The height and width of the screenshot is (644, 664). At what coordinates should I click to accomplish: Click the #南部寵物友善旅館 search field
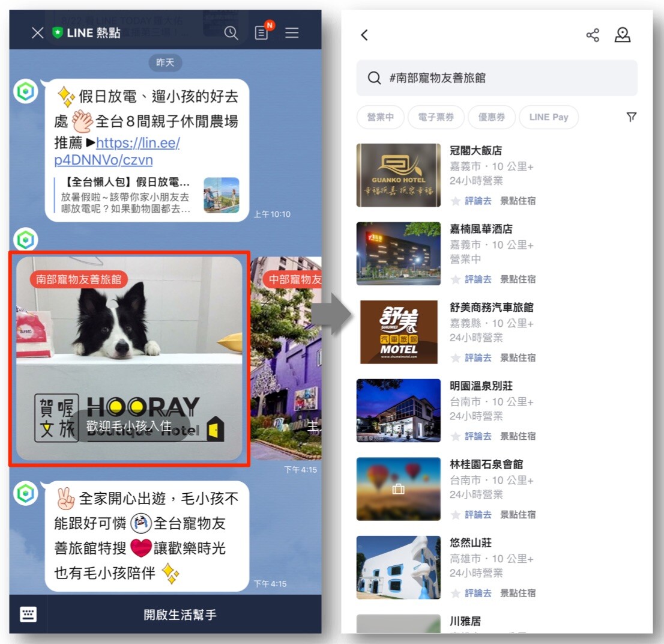[x=496, y=78]
